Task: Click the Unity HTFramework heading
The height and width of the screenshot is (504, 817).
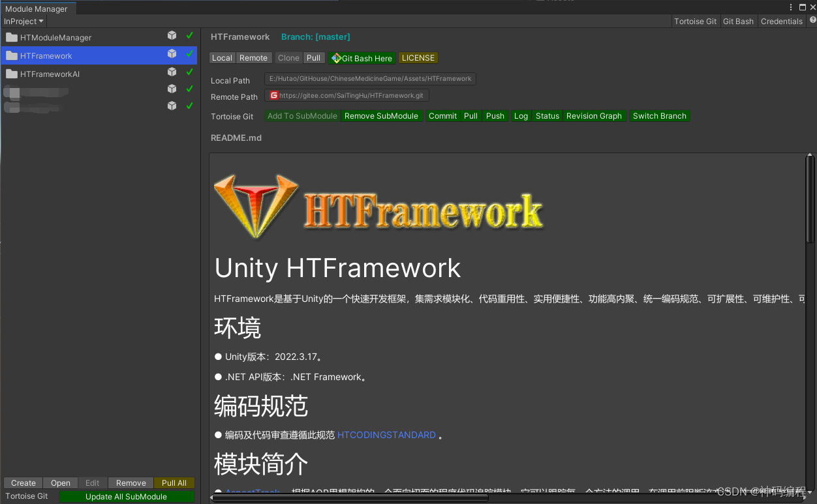Action: tap(337, 268)
